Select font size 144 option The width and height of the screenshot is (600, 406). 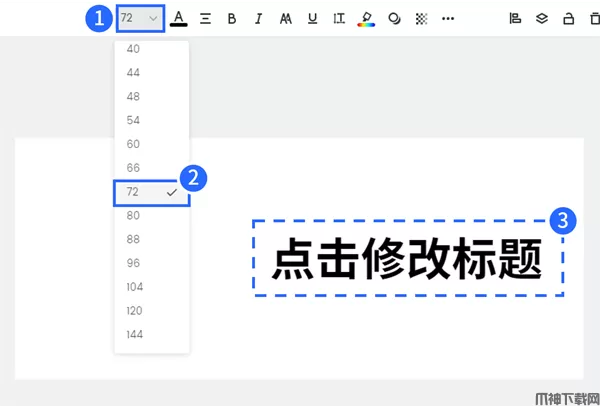[135, 334]
